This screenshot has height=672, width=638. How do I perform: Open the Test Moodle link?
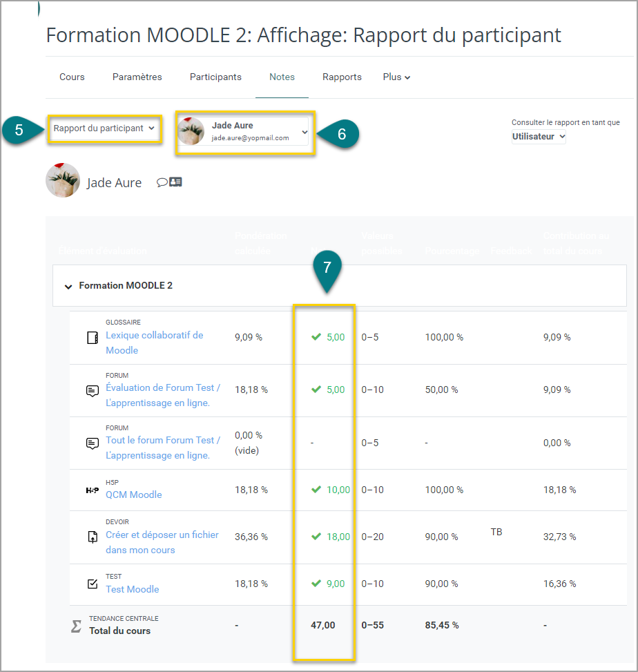pyautogui.click(x=133, y=589)
